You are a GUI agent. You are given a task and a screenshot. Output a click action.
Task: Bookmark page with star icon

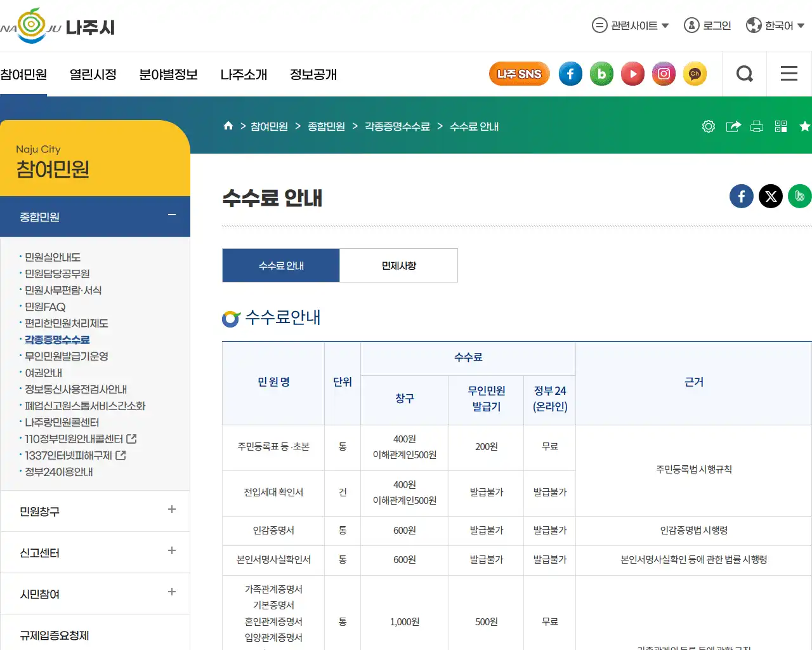(x=805, y=126)
